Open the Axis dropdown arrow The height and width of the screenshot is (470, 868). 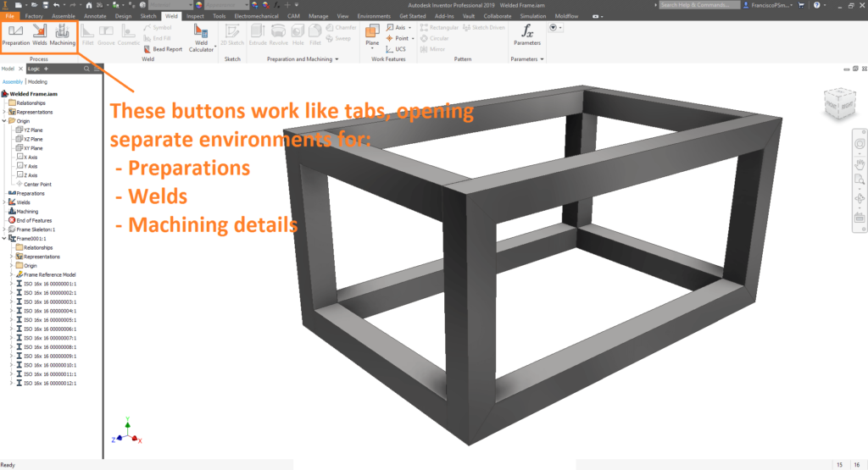409,28
